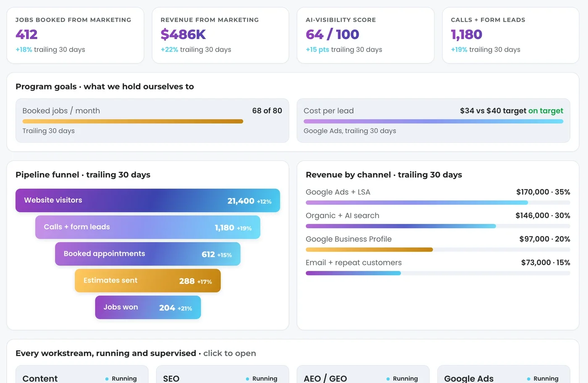
Task: Open the SEO workstream card
Action: (x=223, y=374)
